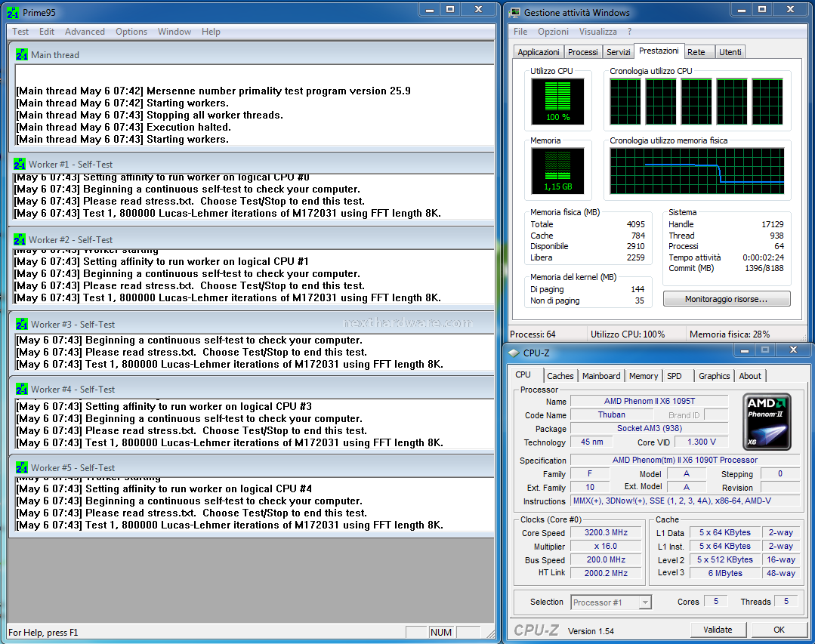Switch to the Caches tab in CPU-Z
Viewport: 815px width, 644px height.
tap(560, 376)
